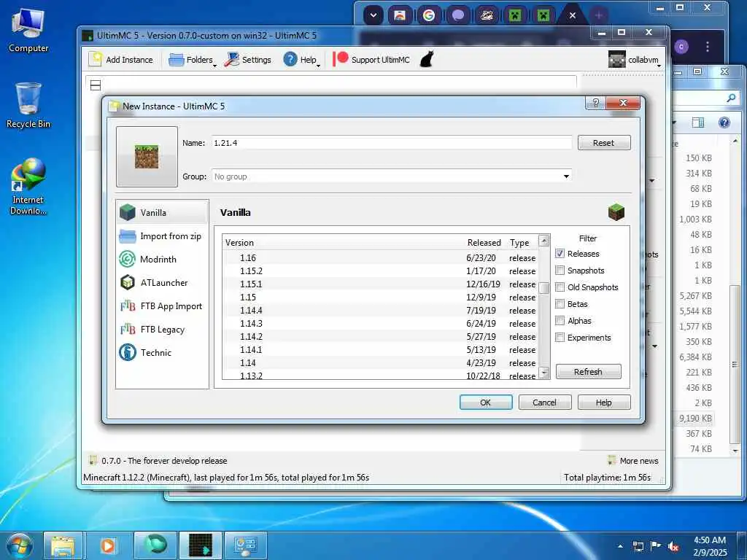Click the black cat icon in toolbar
Image resolution: width=747 pixels, height=560 pixels.
pos(427,59)
